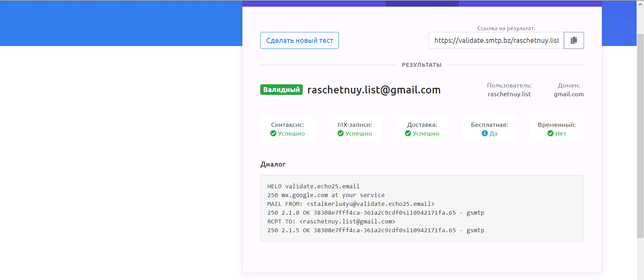Click the green check icon under Временный
Image resolution: width=644 pixels, height=280 pixels.
tap(550, 134)
